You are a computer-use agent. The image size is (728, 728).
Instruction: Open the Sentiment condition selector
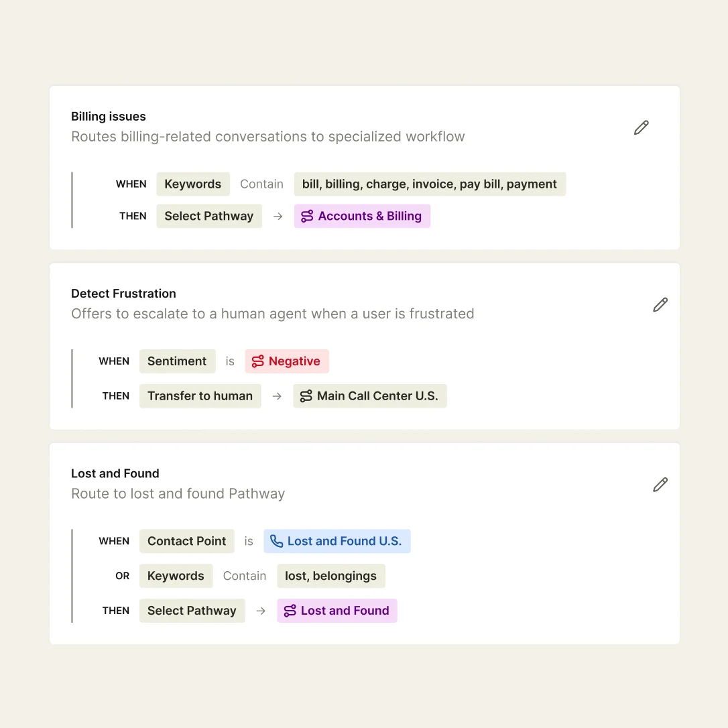pos(177,361)
